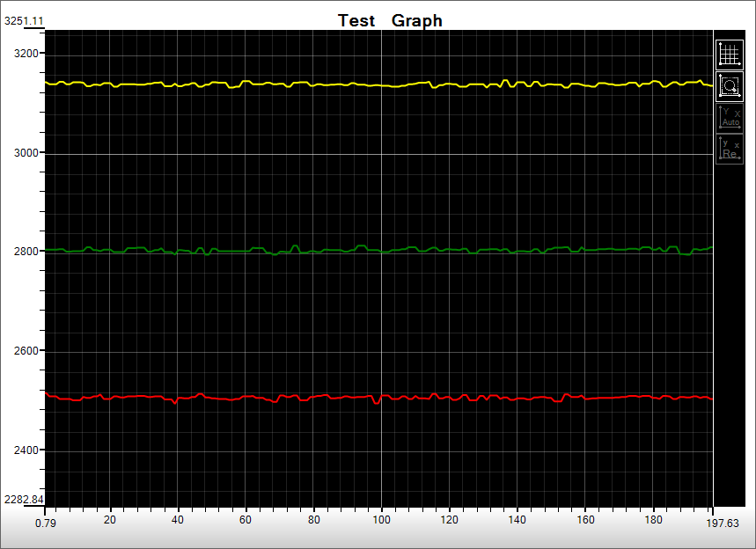Click the Y X Auto scale icon
This screenshot has width=756, height=549.
click(729, 118)
